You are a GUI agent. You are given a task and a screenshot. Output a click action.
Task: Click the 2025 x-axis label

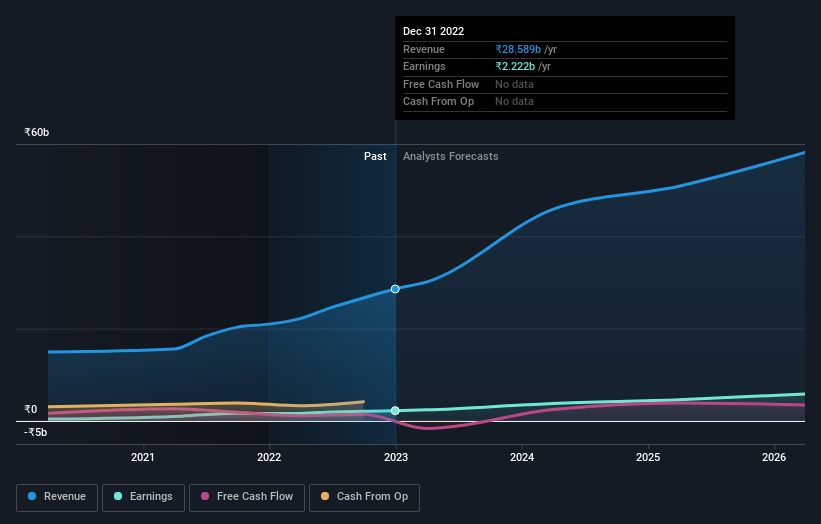[648, 458]
